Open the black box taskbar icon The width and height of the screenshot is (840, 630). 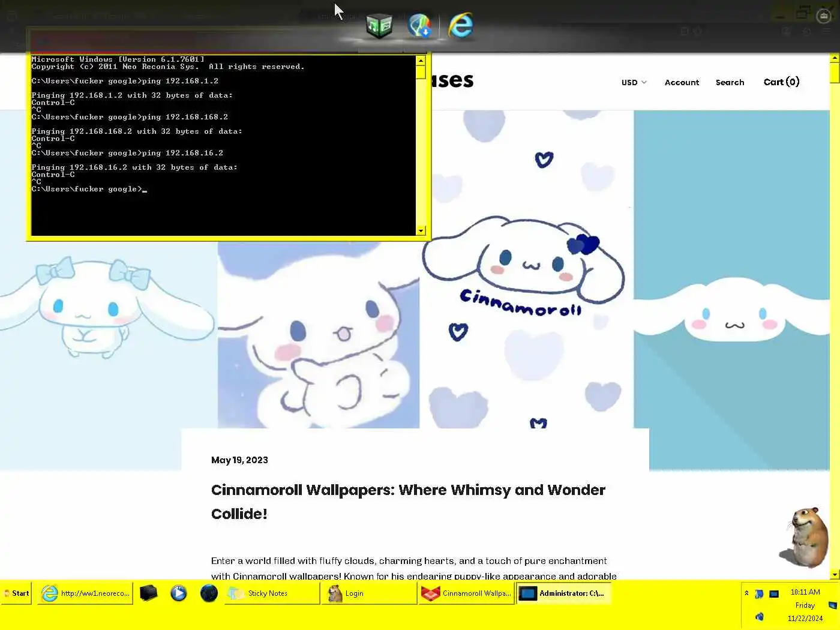149,593
